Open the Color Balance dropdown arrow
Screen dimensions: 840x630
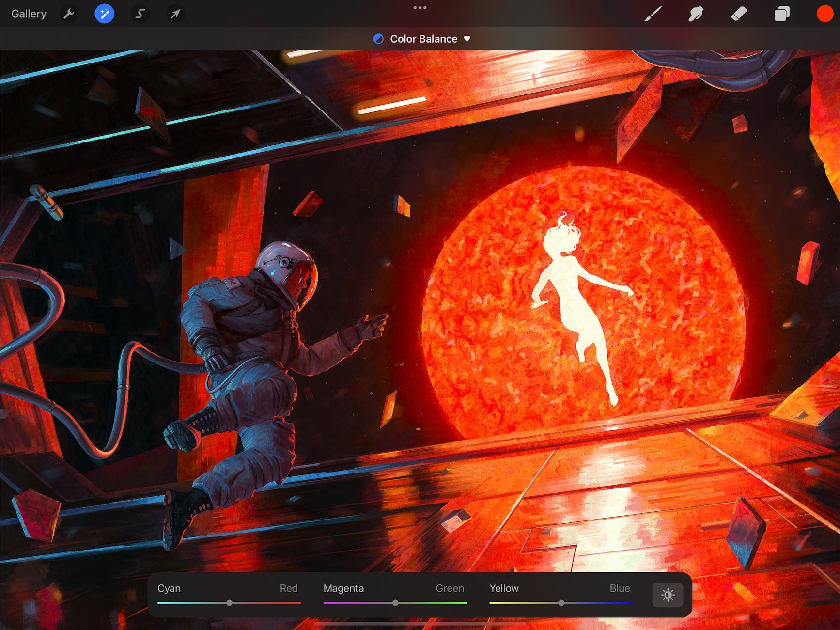[467, 39]
